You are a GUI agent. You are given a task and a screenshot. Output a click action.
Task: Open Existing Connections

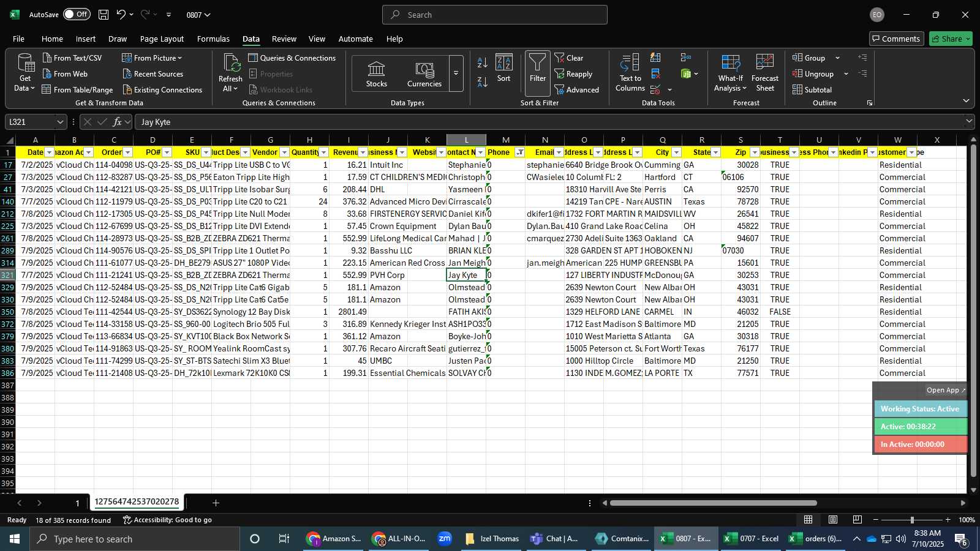[x=162, y=89]
